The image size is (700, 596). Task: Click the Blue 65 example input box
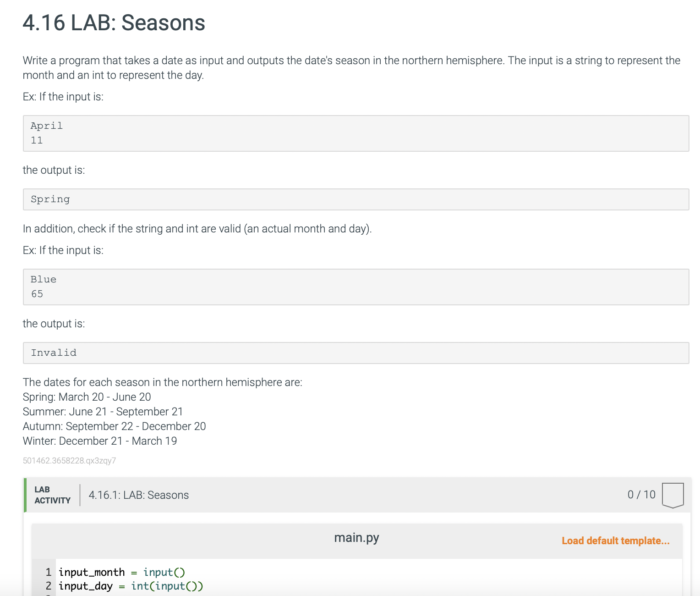tap(355, 287)
